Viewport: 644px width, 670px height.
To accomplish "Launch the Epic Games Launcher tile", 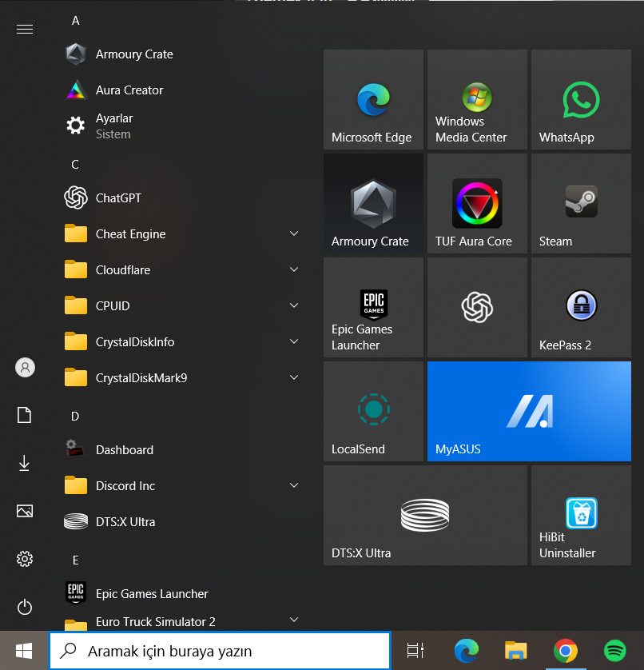I will 373,307.
